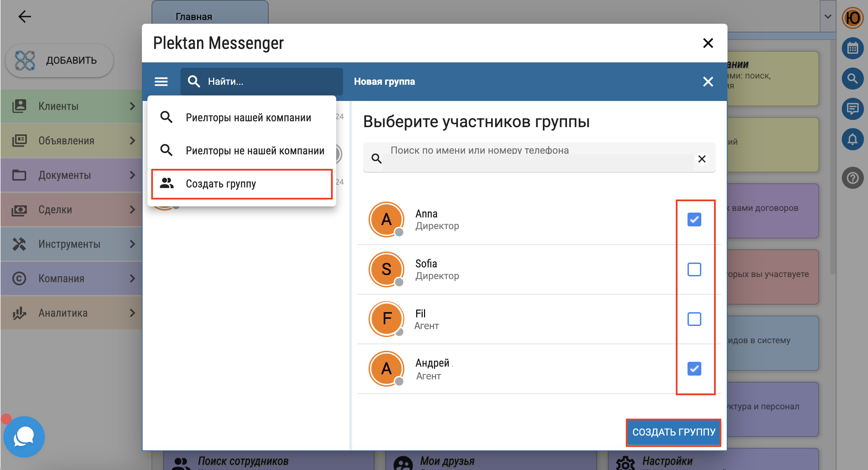The image size is (868, 470).
Task: Open the calendar icon in the right sidebar
Action: 852,48
